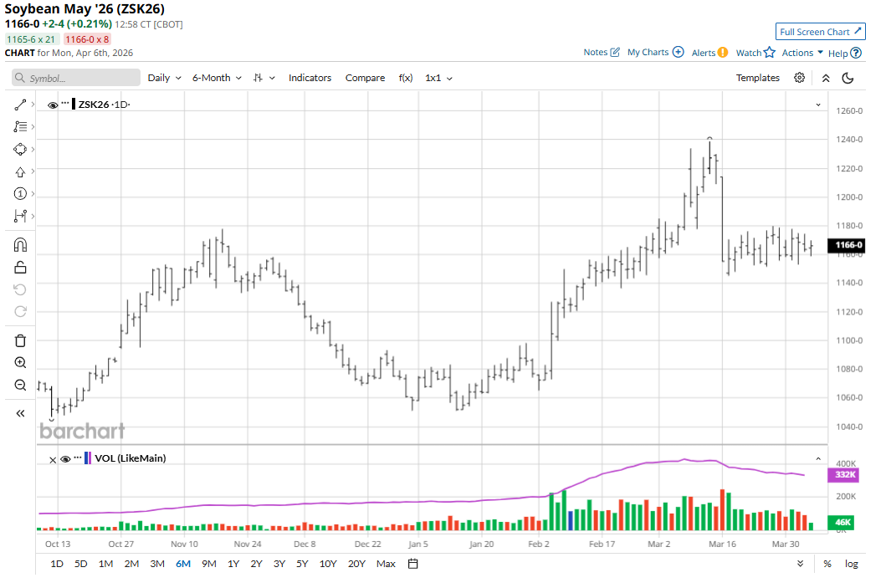The width and height of the screenshot is (886, 588).
Task: Open the Help link
Action: pos(845,53)
